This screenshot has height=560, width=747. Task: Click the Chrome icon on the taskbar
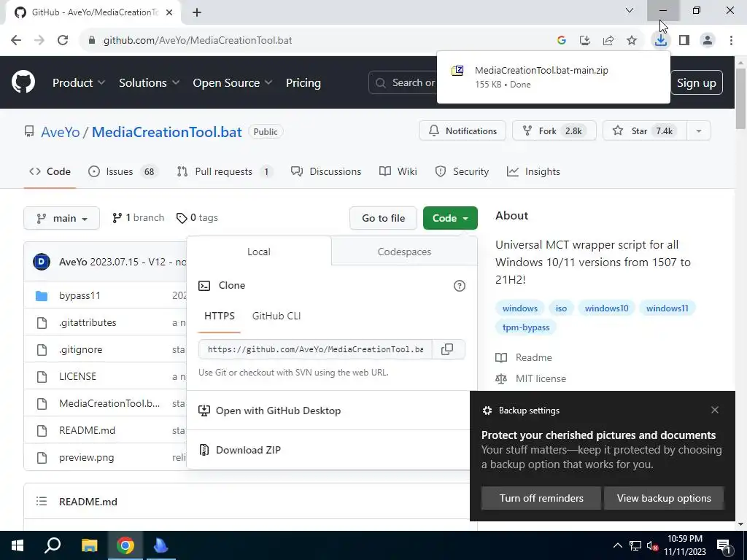point(125,545)
